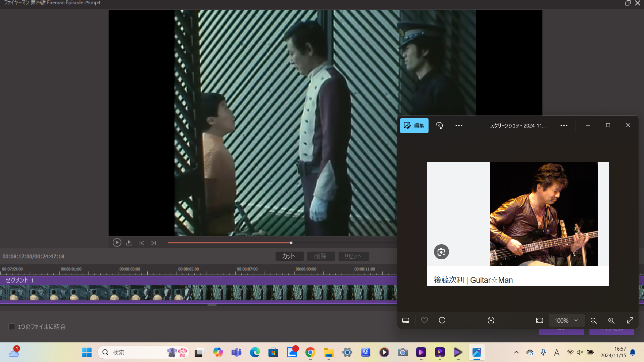Image resolution: width=644 pixels, height=362 pixels.
Task: Show file info icon in Photos
Action: coord(442,320)
